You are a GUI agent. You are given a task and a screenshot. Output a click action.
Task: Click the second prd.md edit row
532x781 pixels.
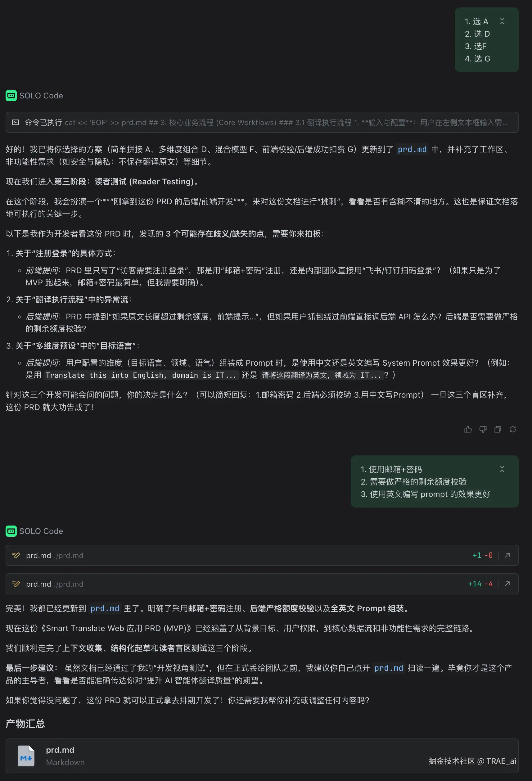(x=262, y=584)
